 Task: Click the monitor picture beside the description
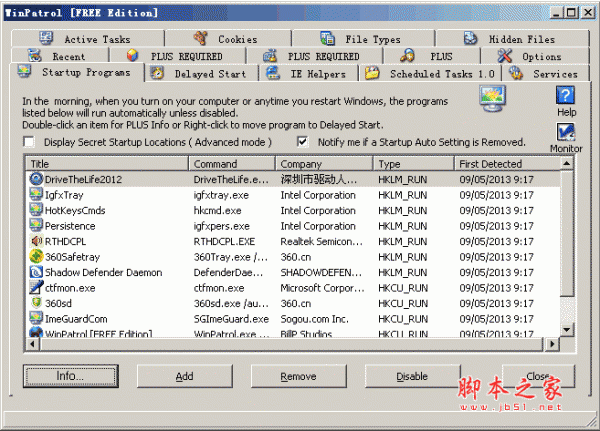492,99
